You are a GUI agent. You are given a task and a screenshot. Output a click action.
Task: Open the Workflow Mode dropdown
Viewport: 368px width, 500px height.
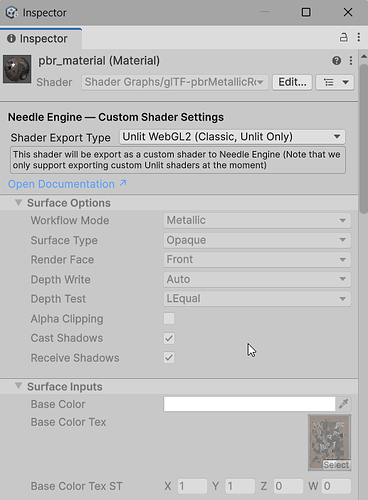(257, 220)
